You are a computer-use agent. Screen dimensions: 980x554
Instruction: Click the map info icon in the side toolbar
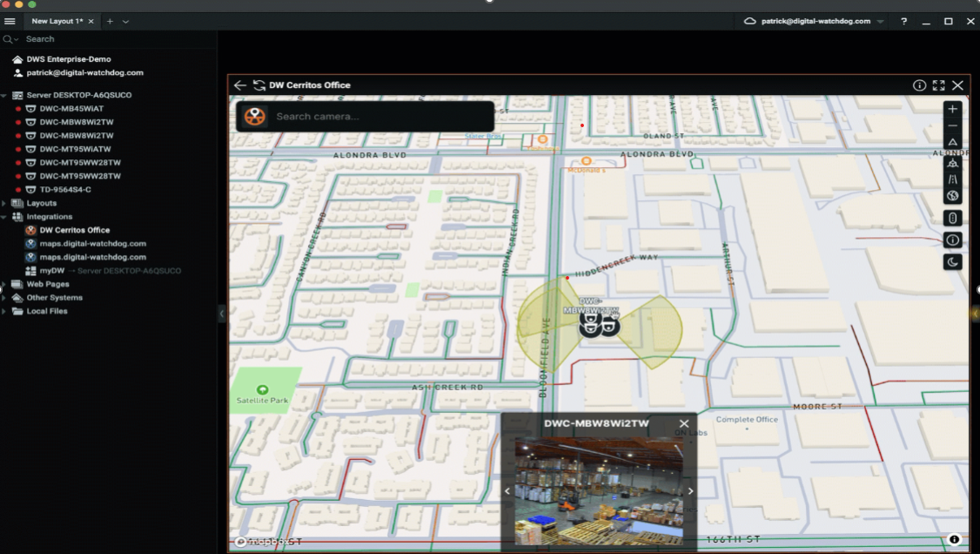point(952,240)
